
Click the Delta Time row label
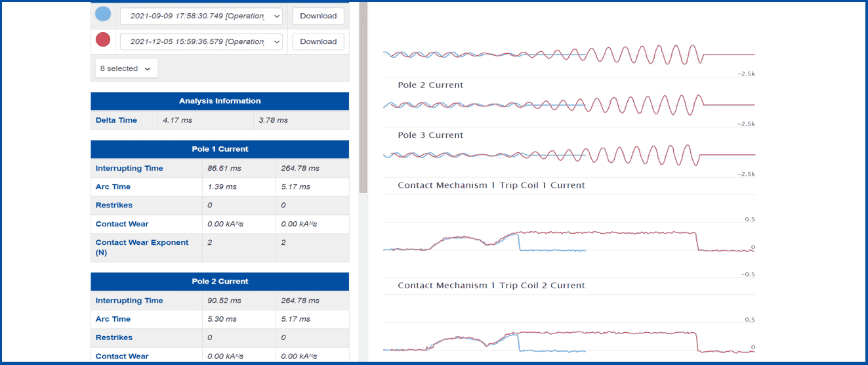point(116,120)
